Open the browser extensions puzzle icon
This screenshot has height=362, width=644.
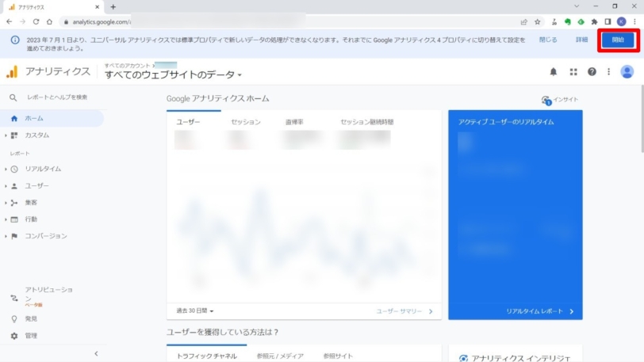[x=594, y=21]
